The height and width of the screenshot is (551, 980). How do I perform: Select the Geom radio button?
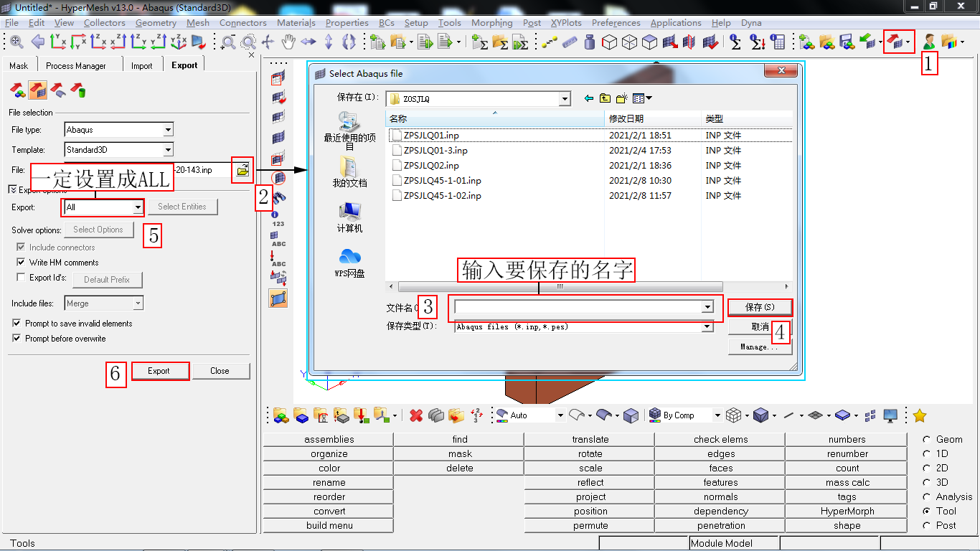926,439
